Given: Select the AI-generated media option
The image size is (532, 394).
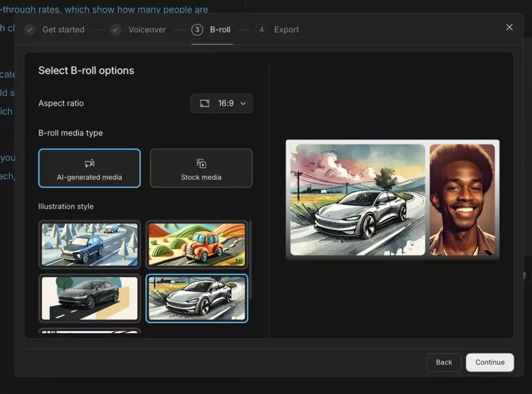Looking at the screenshot, I should 89,168.
